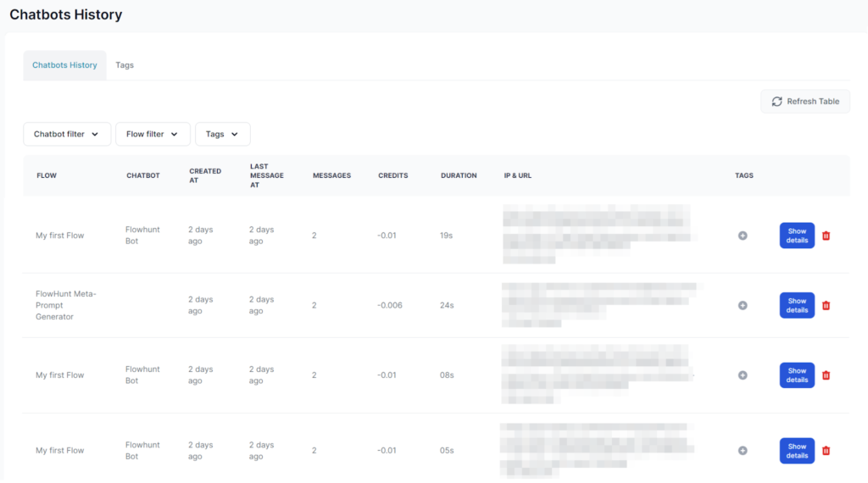Click trash icon for FlowHunt Meta-Prompt Generator row
The width and height of the screenshot is (868, 483).
click(826, 305)
